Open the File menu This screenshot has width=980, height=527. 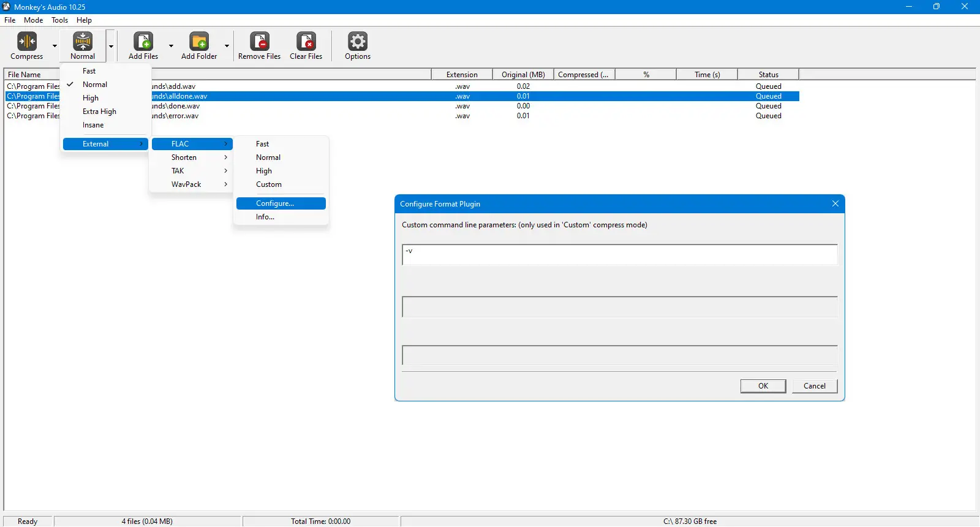coord(10,20)
